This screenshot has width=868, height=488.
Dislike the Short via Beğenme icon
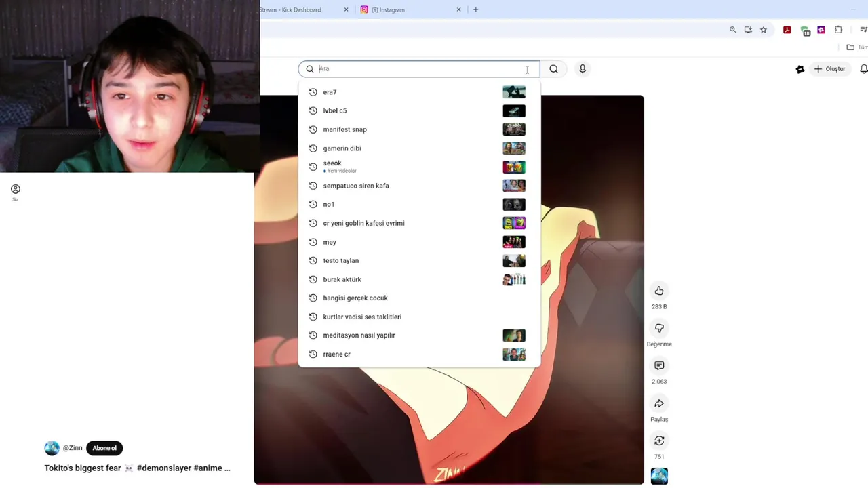click(x=659, y=328)
